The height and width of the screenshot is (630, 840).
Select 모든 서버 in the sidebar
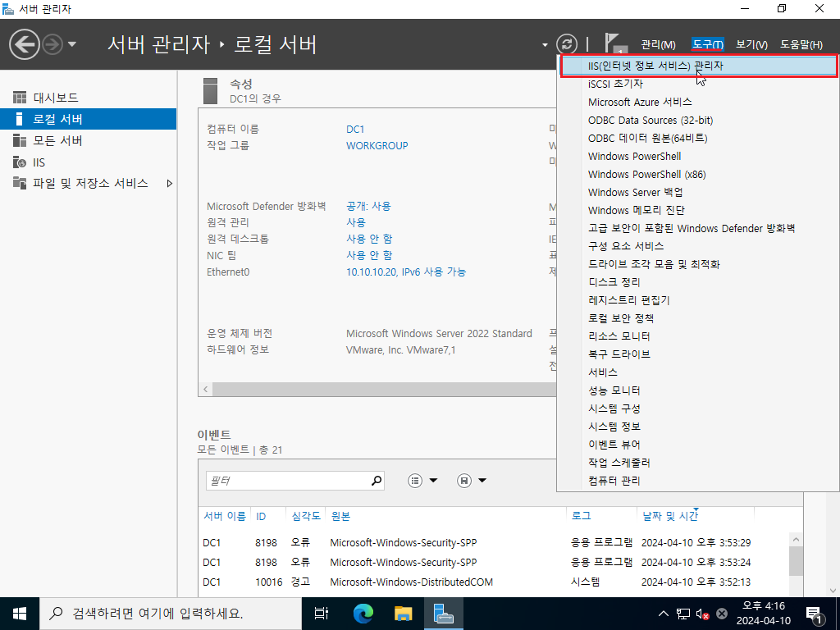pyautogui.click(x=88, y=140)
